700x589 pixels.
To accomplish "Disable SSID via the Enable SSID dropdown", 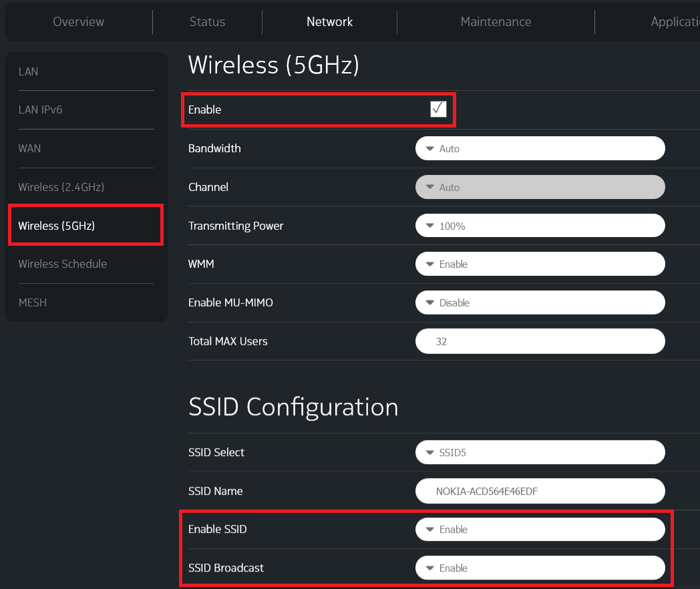I will (540, 529).
